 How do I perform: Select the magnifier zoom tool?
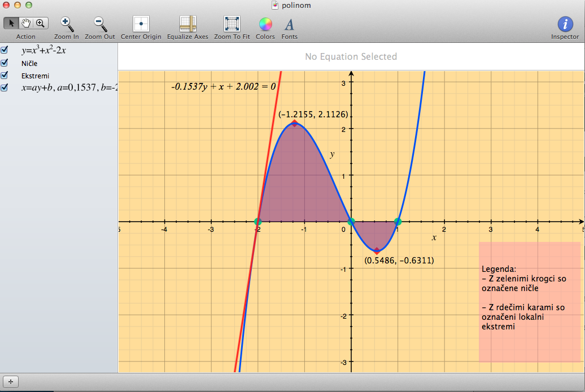tap(40, 23)
